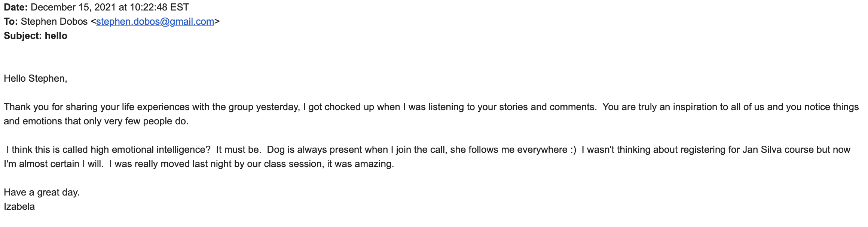
Task: Click the signature 'Izabela'
Action: click(19, 206)
